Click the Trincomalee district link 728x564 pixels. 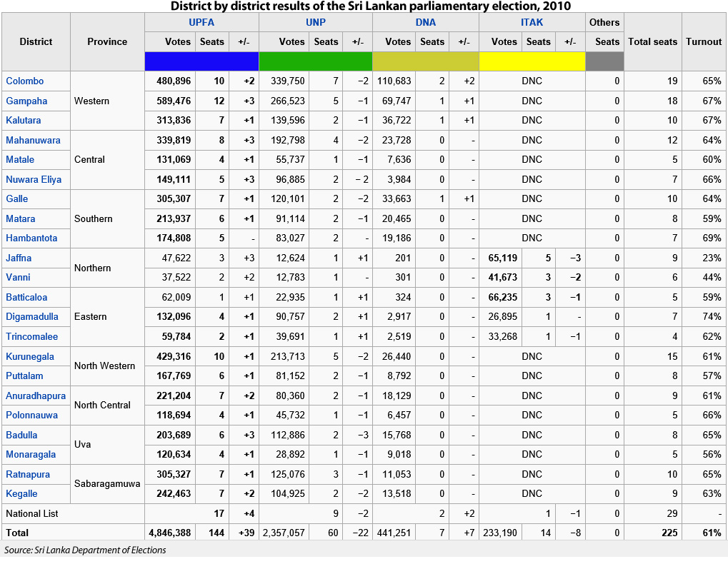[32, 336]
